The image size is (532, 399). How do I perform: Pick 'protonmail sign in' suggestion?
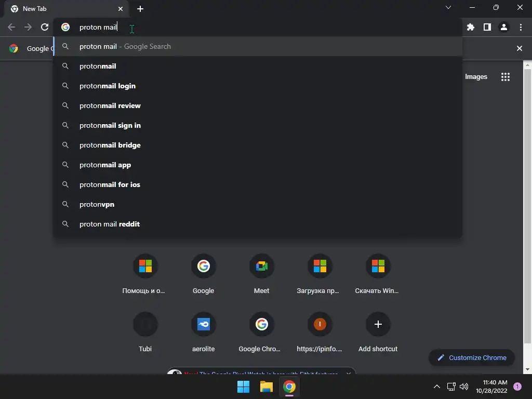[258, 125]
